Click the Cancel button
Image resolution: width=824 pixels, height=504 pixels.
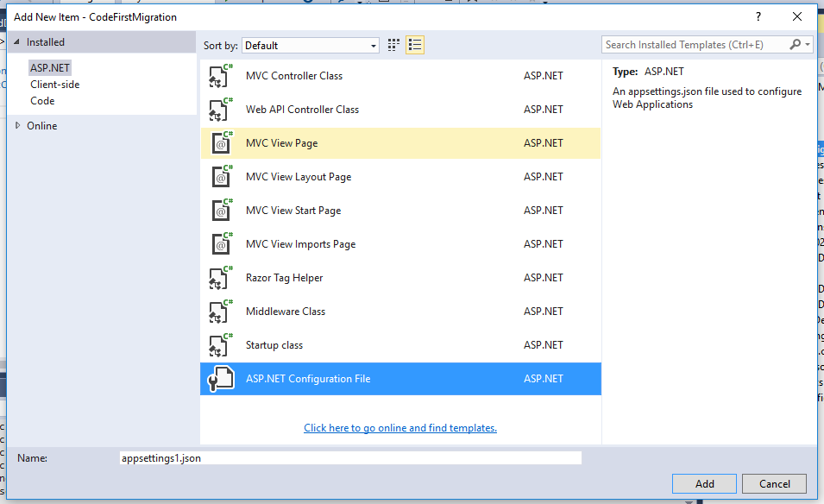(774, 483)
